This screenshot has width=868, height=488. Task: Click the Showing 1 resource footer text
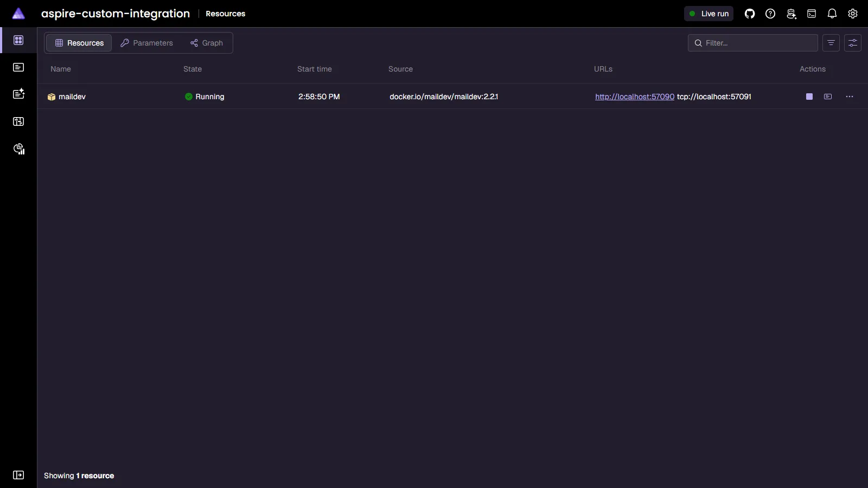pyautogui.click(x=79, y=476)
